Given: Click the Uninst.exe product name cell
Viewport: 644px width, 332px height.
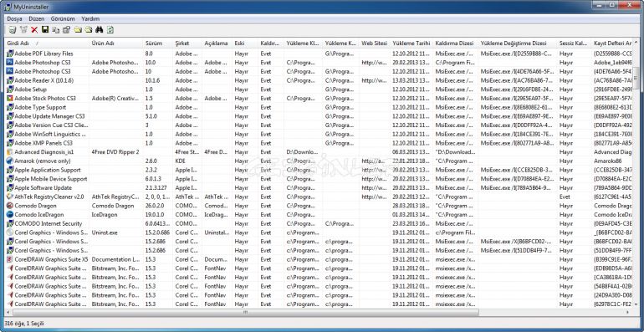Looking at the screenshot, I should coord(105,232).
